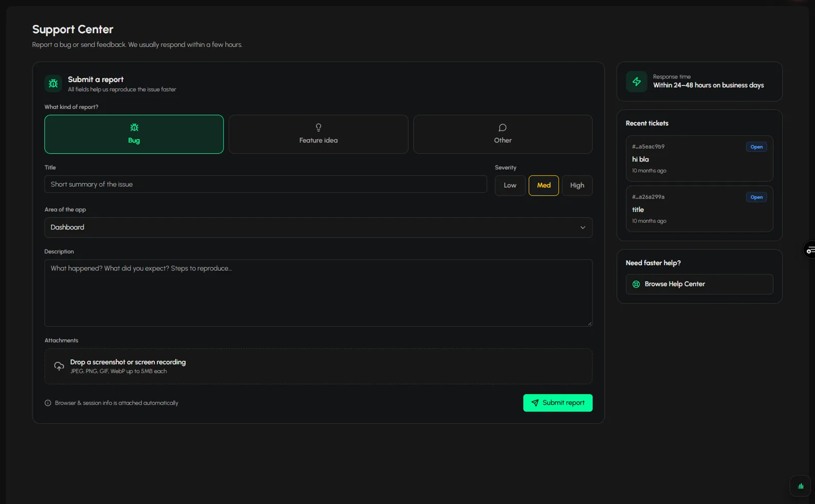Image resolution: width=815 pixels, height=504 pixels.
Task: Click Browser & session info is attached automatically
Action: click(117, 403)
